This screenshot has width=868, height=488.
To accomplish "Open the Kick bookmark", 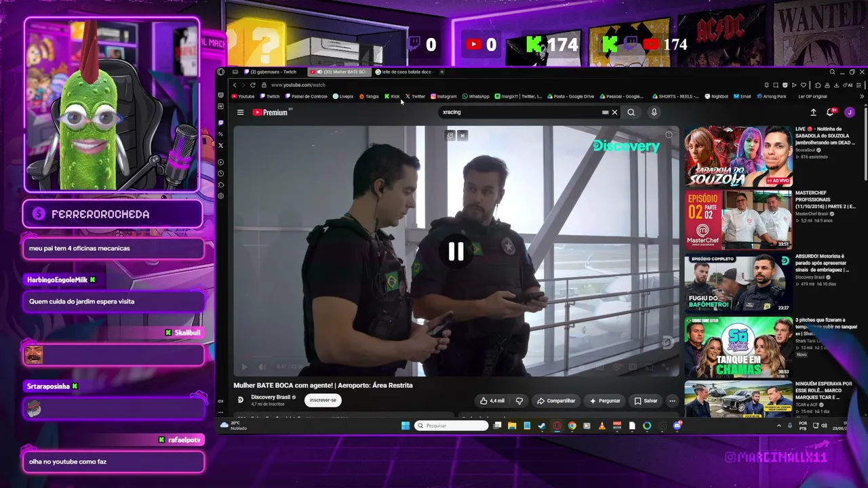I will coord(392,96).
